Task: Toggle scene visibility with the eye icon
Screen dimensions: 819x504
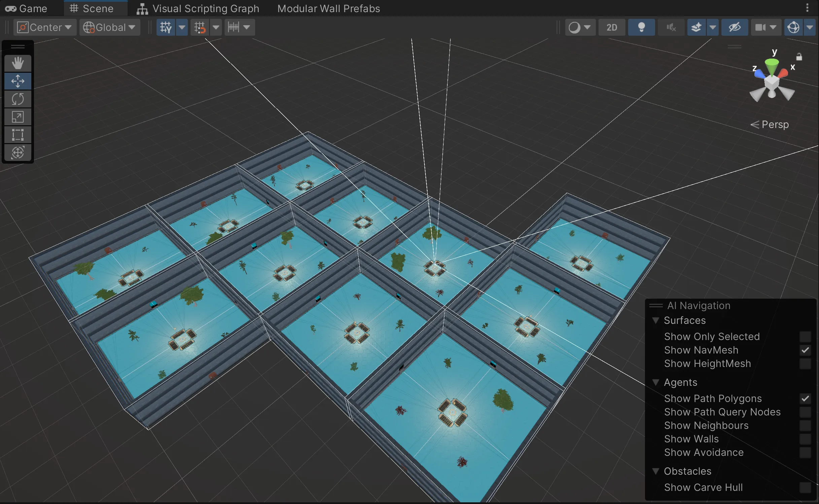Action: pos(735,27)
